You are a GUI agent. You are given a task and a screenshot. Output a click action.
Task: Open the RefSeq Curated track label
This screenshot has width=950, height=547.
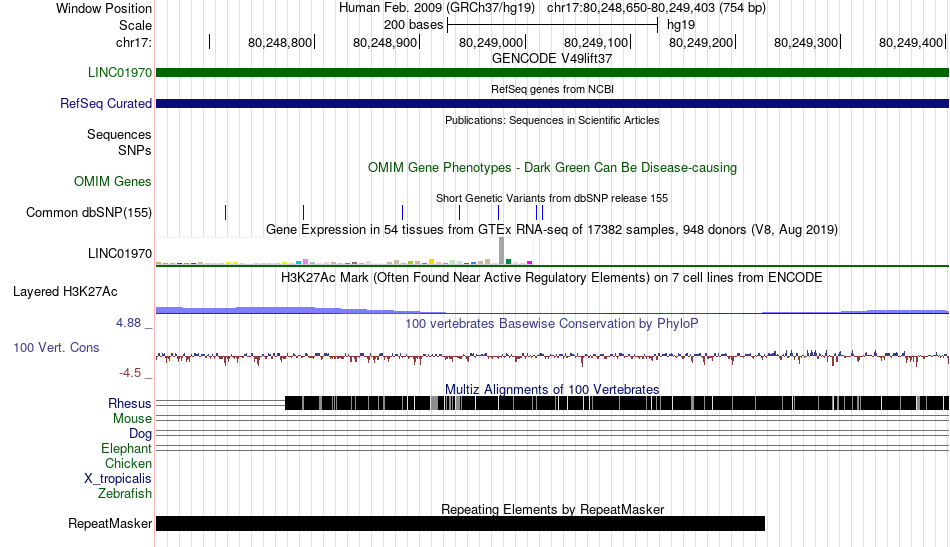(x=105, y=104)
